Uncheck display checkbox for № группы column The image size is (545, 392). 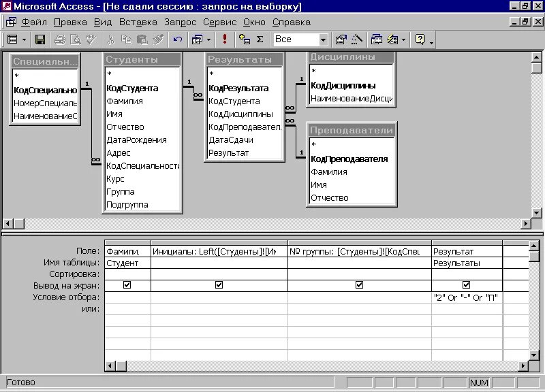pos(360,284)
